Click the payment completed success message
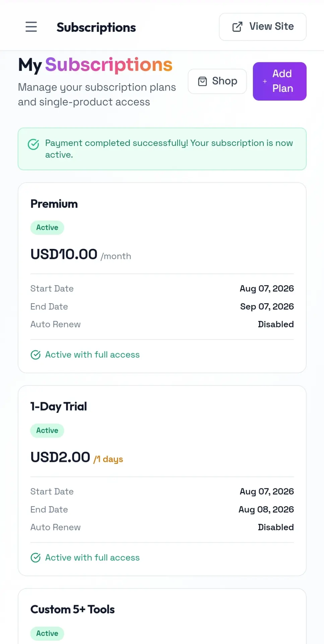This screenshot has width=324, height=644. [x=169, y=149]
